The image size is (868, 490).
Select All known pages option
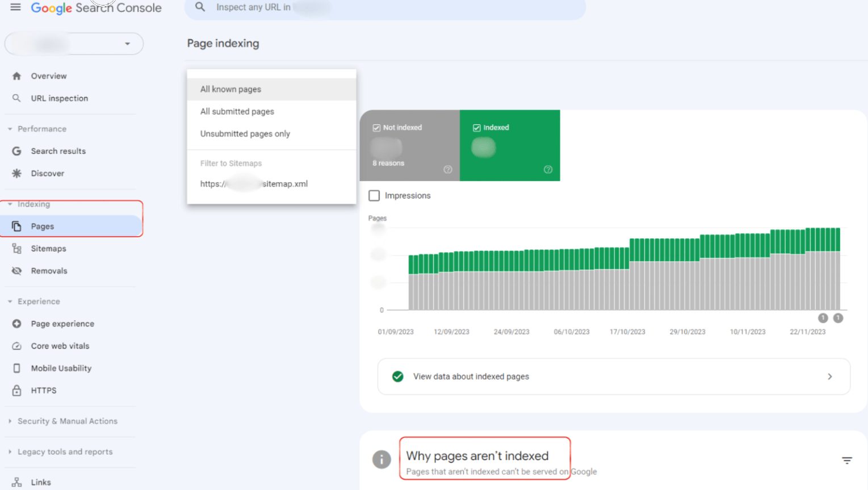pos(271,89)
